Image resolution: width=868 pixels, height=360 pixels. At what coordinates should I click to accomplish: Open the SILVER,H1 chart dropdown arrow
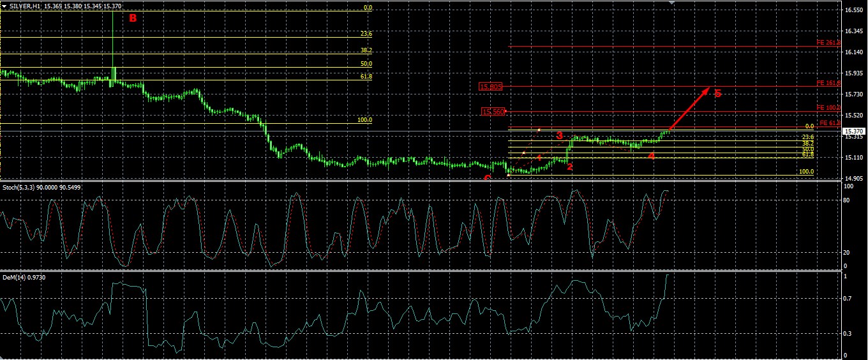[x=4, y=6]
